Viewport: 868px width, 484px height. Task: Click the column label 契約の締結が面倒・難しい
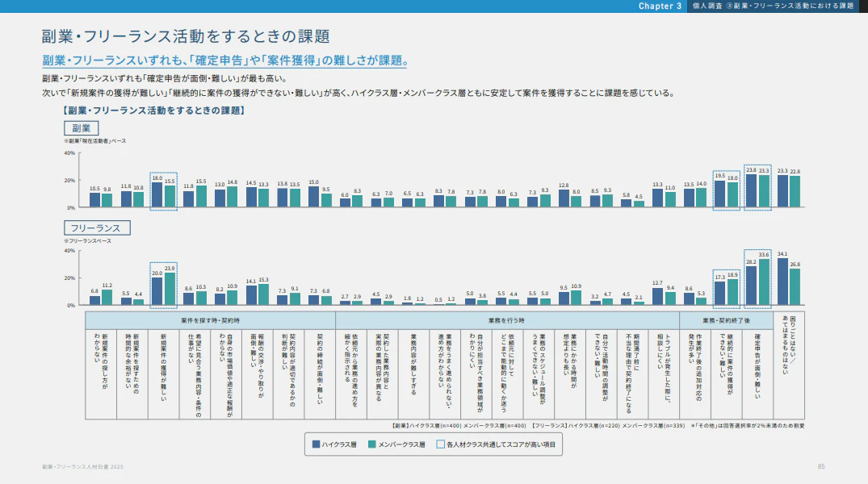click(320, 368)
